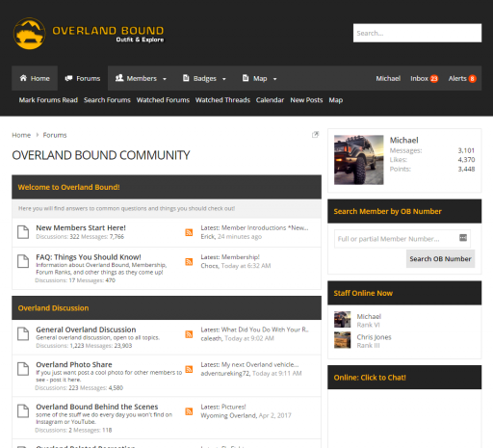Click the Inbox badge showing 23

pos(434,79)
